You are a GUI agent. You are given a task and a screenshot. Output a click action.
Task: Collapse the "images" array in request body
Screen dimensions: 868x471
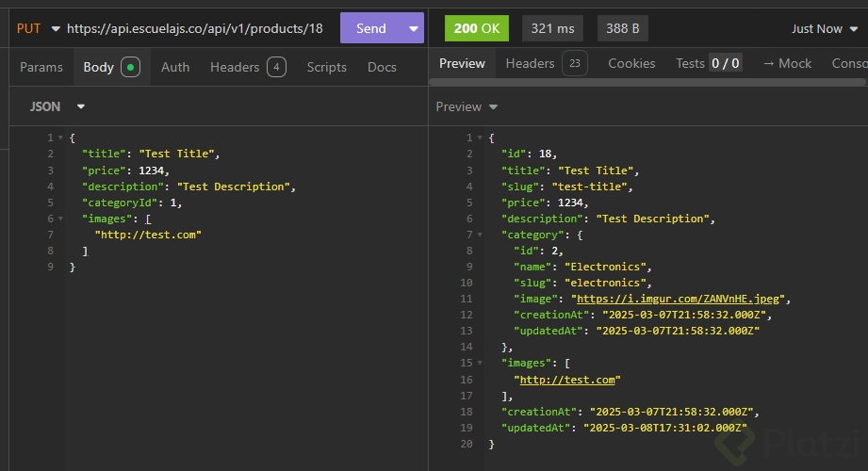pos(62,219)
